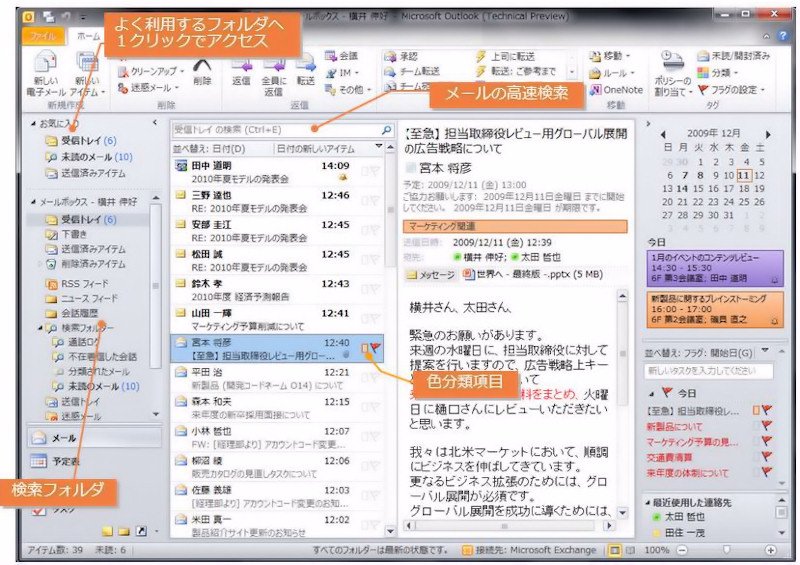Click zoom out minus icon
Screen dimensions: 800x565
click(682, 550)
